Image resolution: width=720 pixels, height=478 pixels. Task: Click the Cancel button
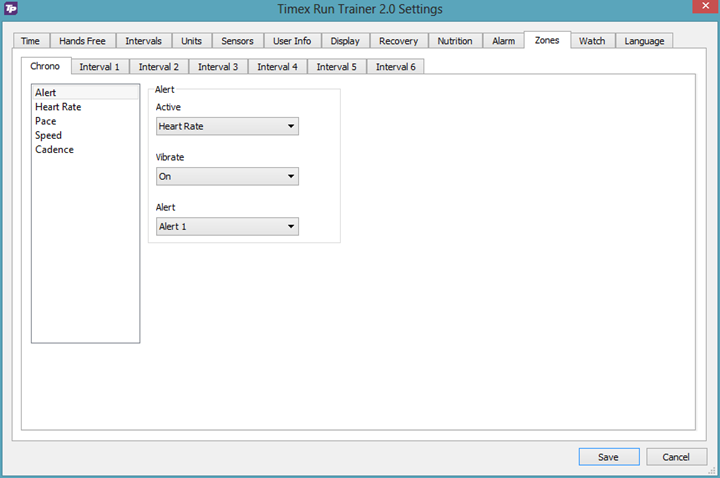(x=676, y=457)
